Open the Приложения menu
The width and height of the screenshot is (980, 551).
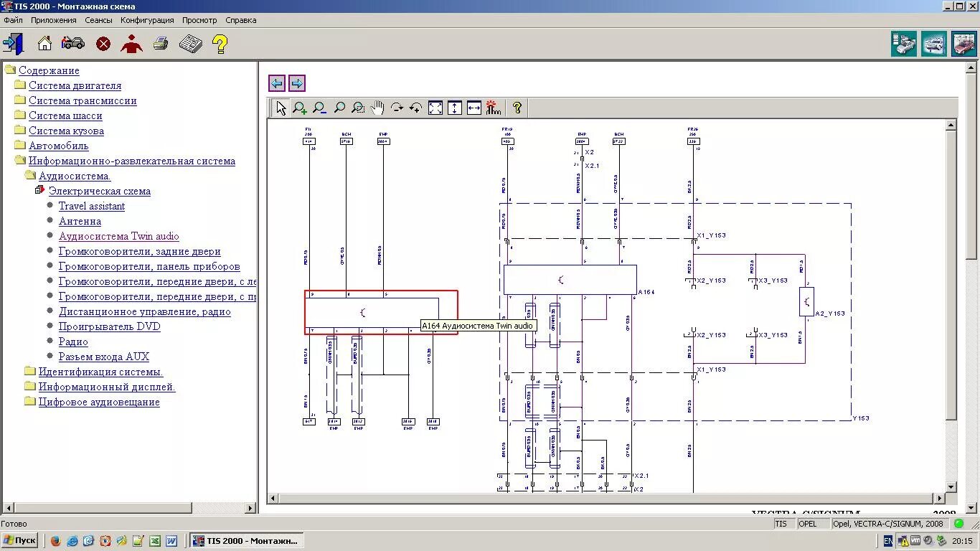point(54,20)
